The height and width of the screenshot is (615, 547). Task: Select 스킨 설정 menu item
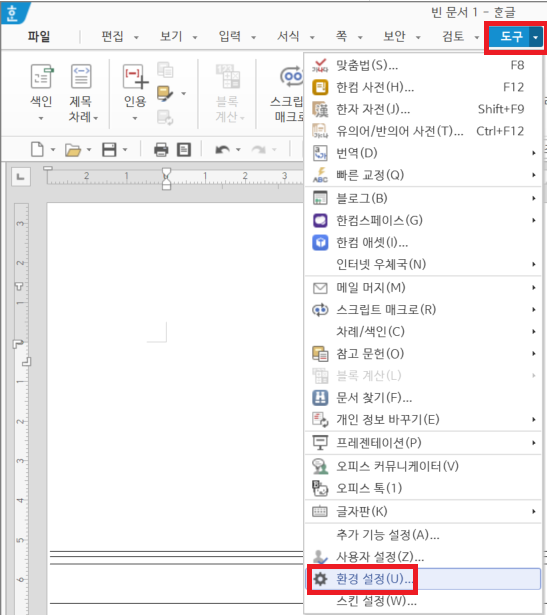[423, 601]
